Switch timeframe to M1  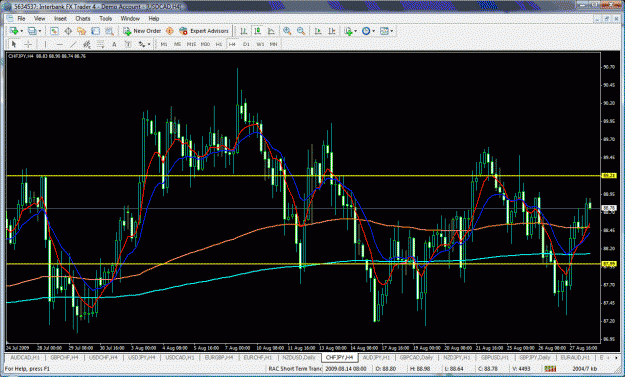pos(164,44)
